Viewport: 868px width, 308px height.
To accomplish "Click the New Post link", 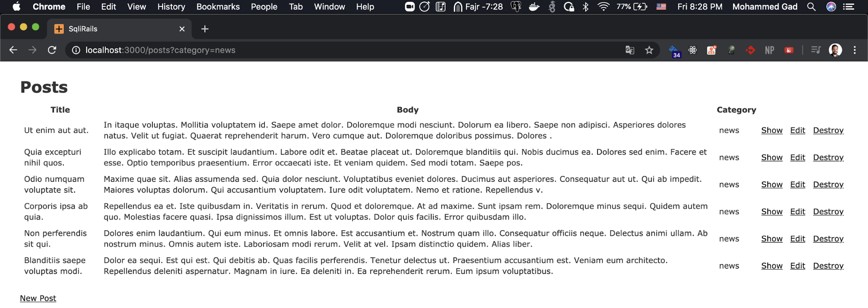I will point(38,298).
